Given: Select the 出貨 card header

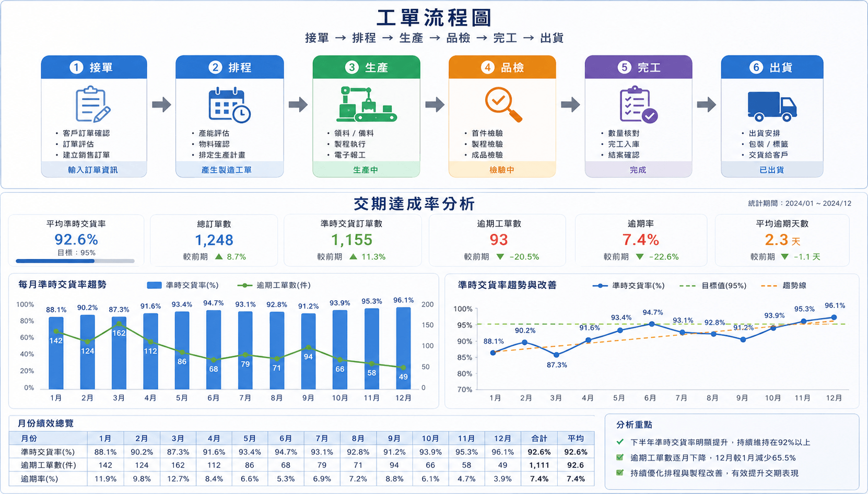Looking at the screenshot, I should click(x=772, y=67).
